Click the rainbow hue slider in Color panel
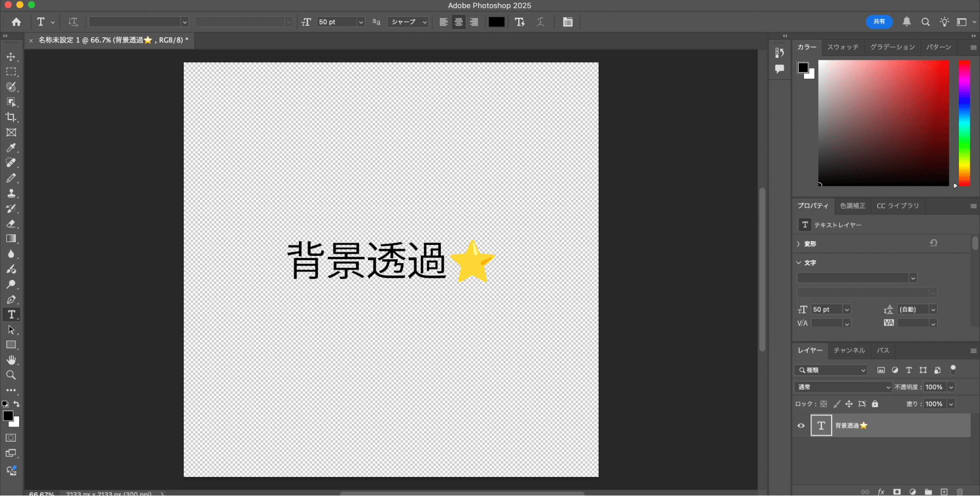This screenshot has height=496, width=980. pos(964,123)
